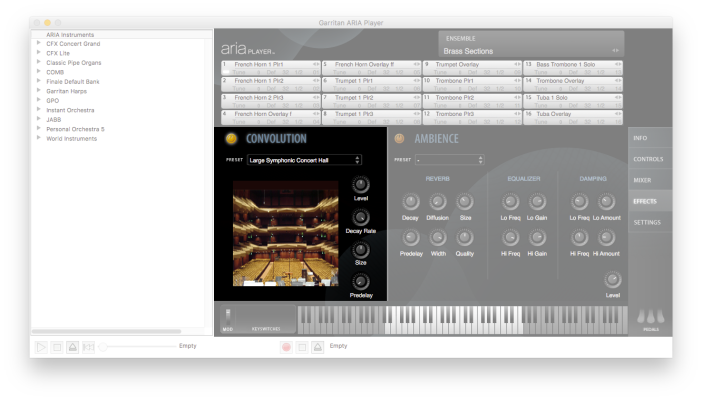702x400 pixels.
Task: Click the Equalizer Hi Gain knob
Action: [x=537, y=238]
